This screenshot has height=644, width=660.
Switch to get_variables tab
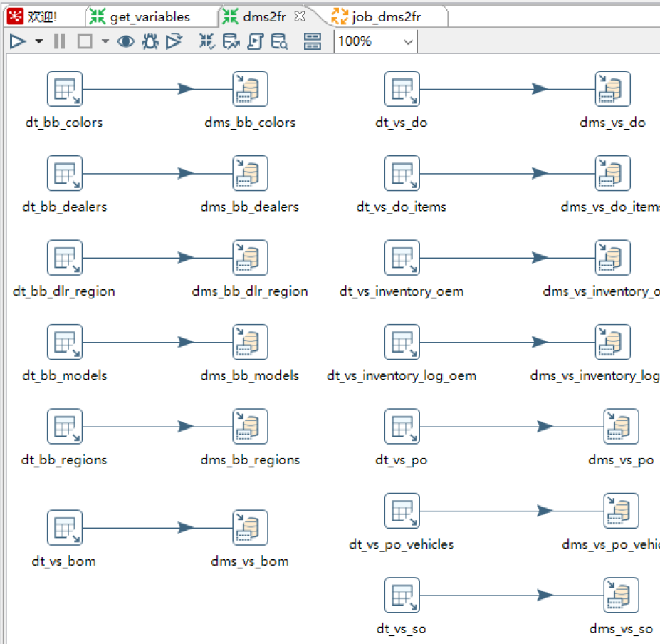(150, 17)
